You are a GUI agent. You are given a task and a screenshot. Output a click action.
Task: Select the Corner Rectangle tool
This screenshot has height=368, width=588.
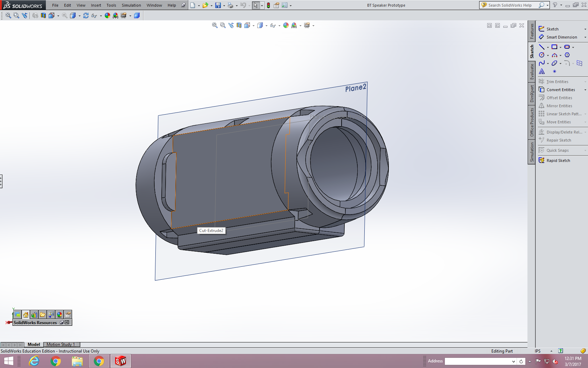(x=554, y=47)
